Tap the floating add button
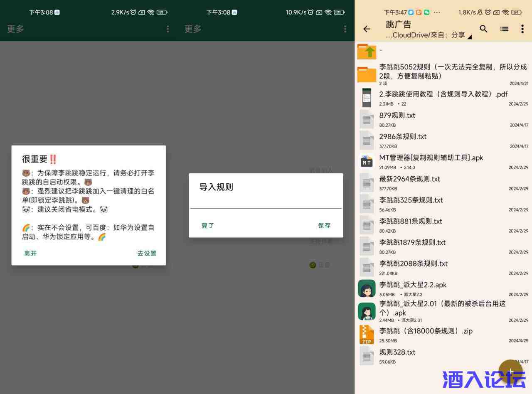 pos(510,371)
